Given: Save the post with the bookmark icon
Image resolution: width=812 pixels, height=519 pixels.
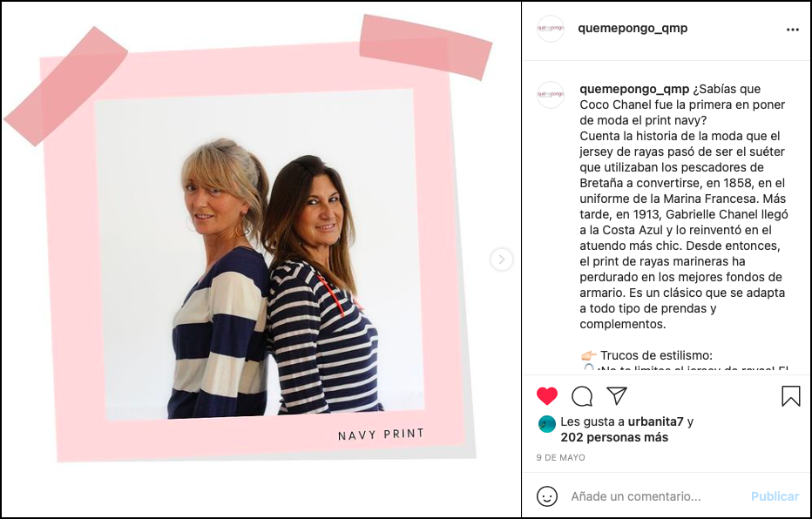Looking at the screenshot, I should [791, 396].
